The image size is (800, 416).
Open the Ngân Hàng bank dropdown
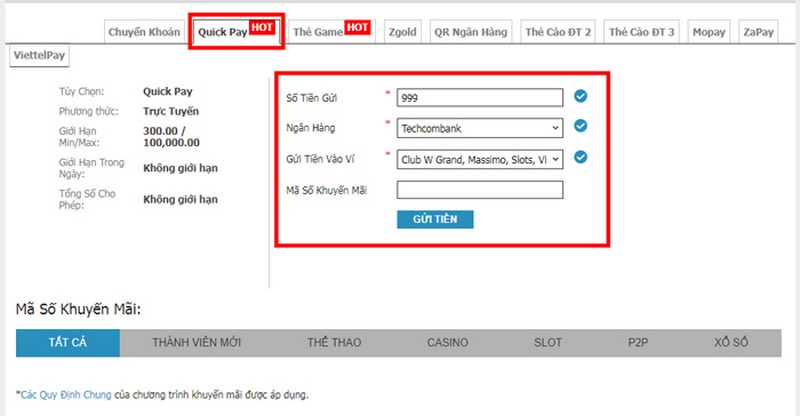pyautogui.click(x=480, y=128)
